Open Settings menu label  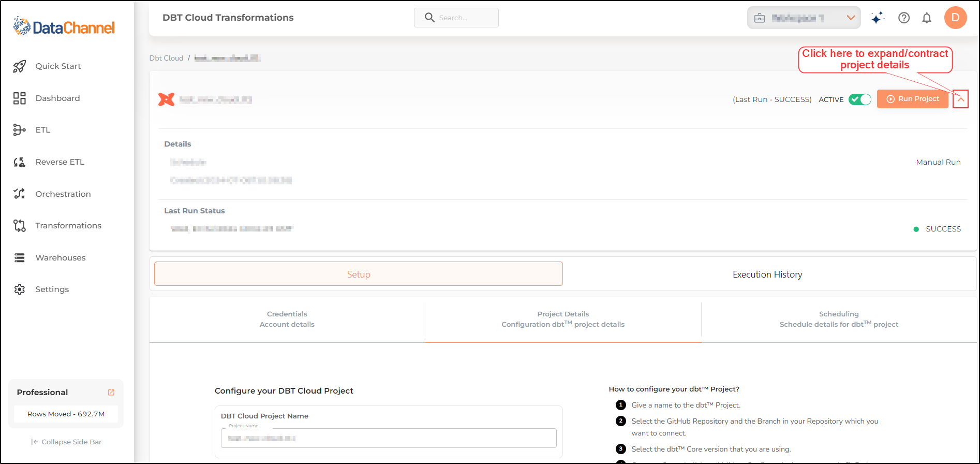pyautogui.click(x=52, y=289)
